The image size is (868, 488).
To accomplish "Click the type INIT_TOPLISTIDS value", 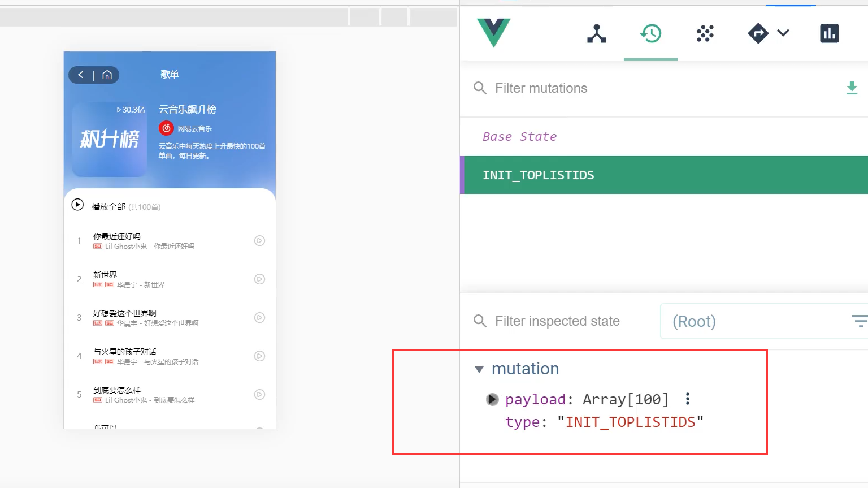I will [x=630, y=422].
